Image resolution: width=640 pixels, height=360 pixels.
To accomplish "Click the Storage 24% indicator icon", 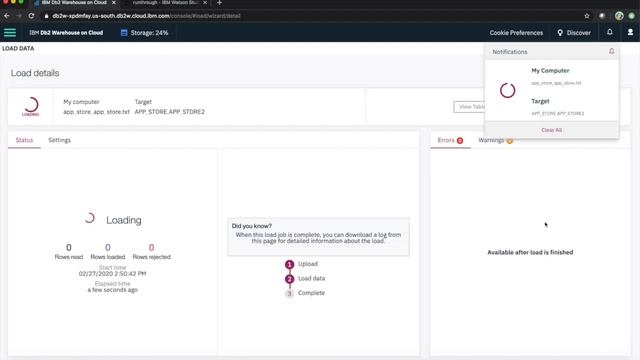I will tap(124, 33).
